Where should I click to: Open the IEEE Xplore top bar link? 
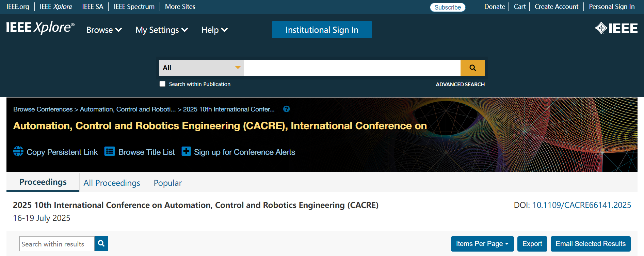pyautogui.click(x=56, y=6)
